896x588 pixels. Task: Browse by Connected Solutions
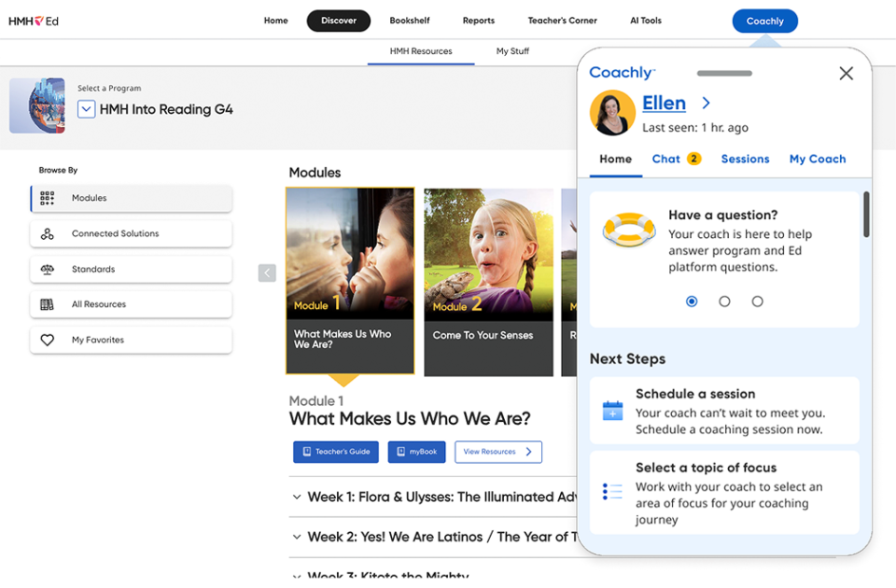click(x=132, y=233)
